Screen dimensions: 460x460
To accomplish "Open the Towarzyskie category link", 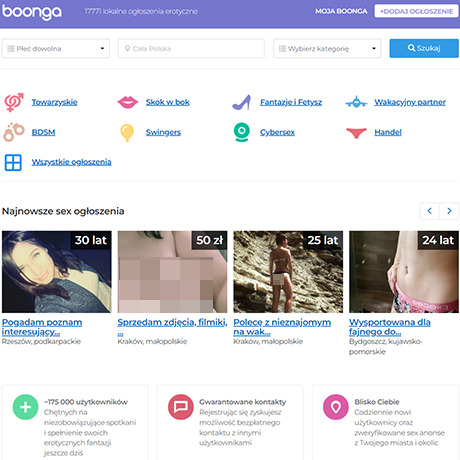I will pos(54,102).
